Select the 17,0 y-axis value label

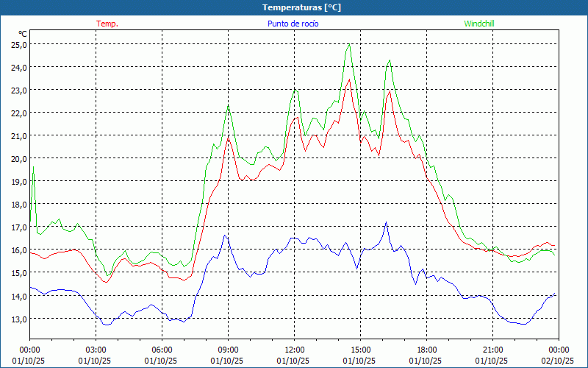[18, 227]
